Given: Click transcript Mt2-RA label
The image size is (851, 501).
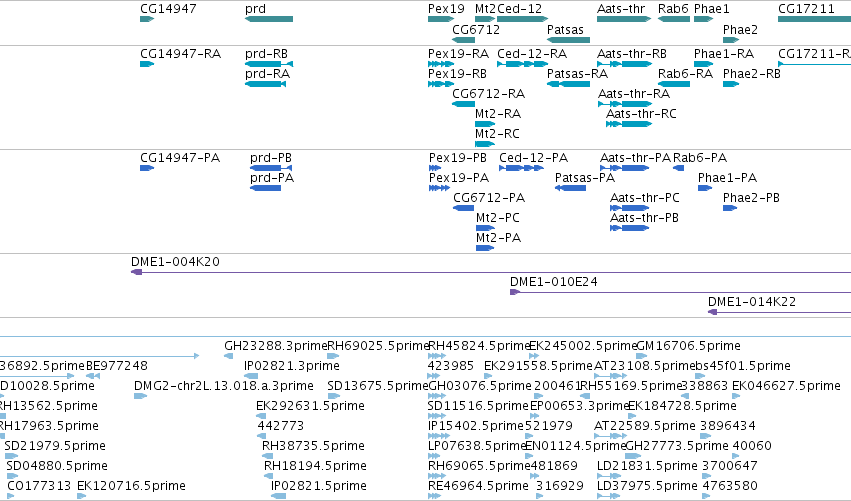Looking at the screenshot, I should 498,113.
